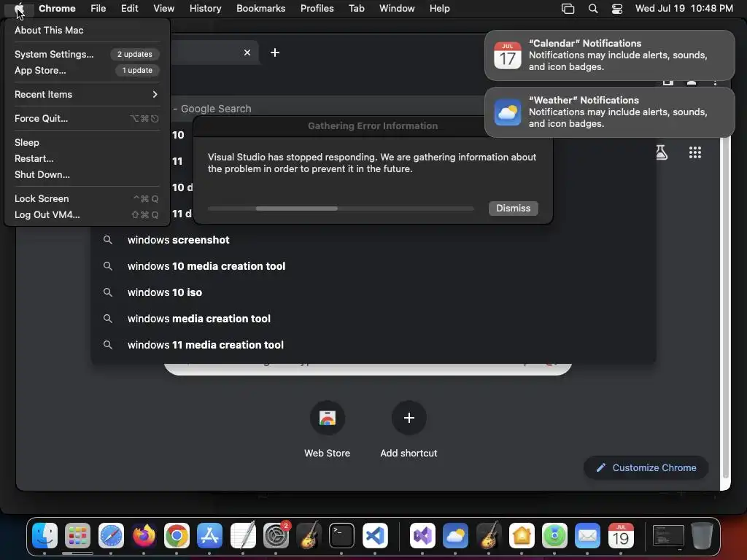Open Chrome Labs flask icon
747x560 pixels.
pos(662,152)
